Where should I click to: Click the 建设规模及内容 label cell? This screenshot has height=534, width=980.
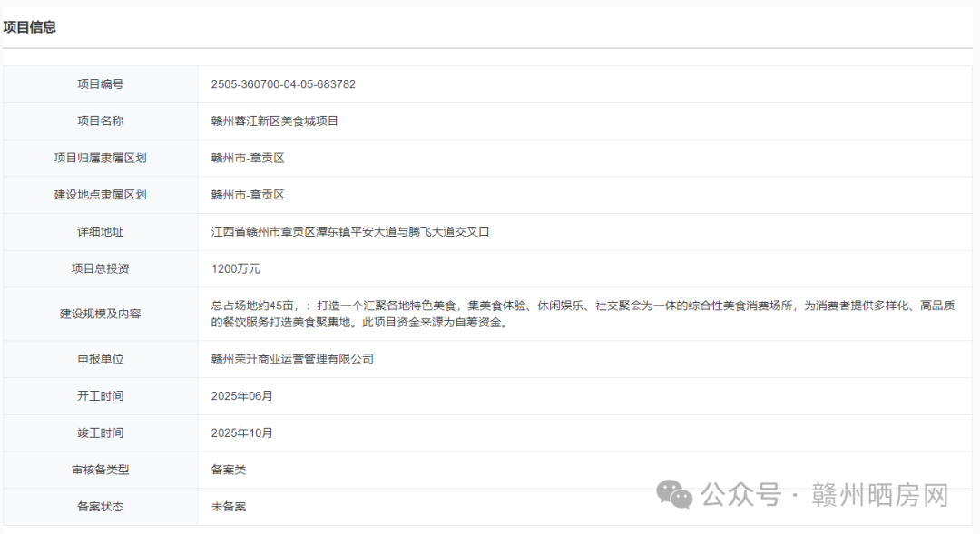100,314
